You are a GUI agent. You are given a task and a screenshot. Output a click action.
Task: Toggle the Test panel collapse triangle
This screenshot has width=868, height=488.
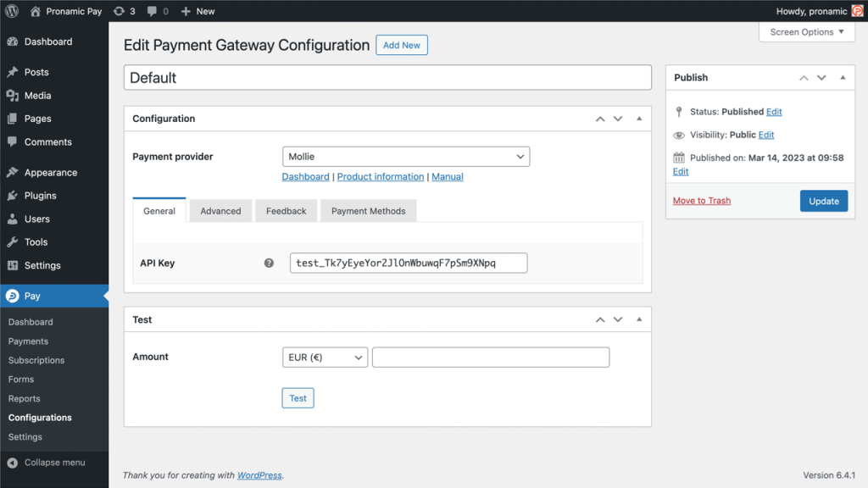(639, 319)
